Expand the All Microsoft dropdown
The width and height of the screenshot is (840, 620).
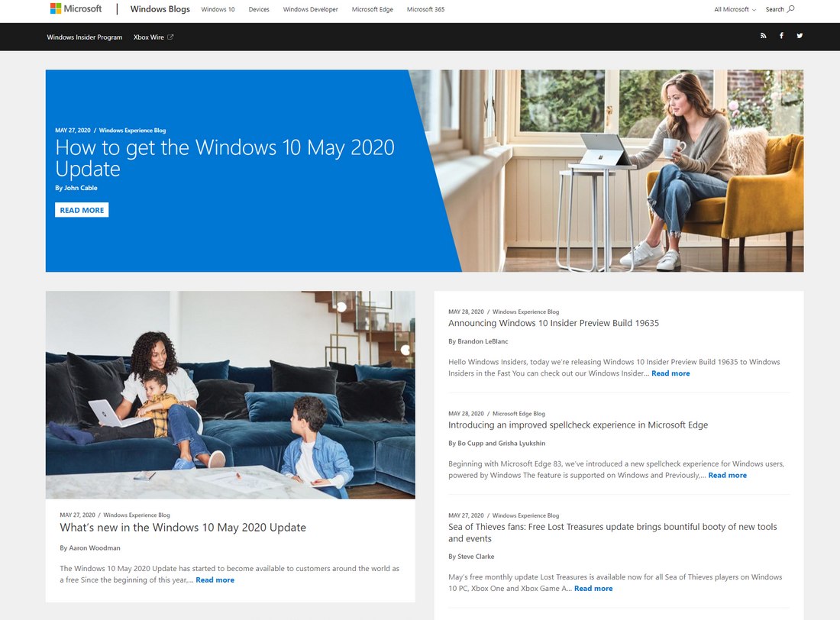click(735, 10)
